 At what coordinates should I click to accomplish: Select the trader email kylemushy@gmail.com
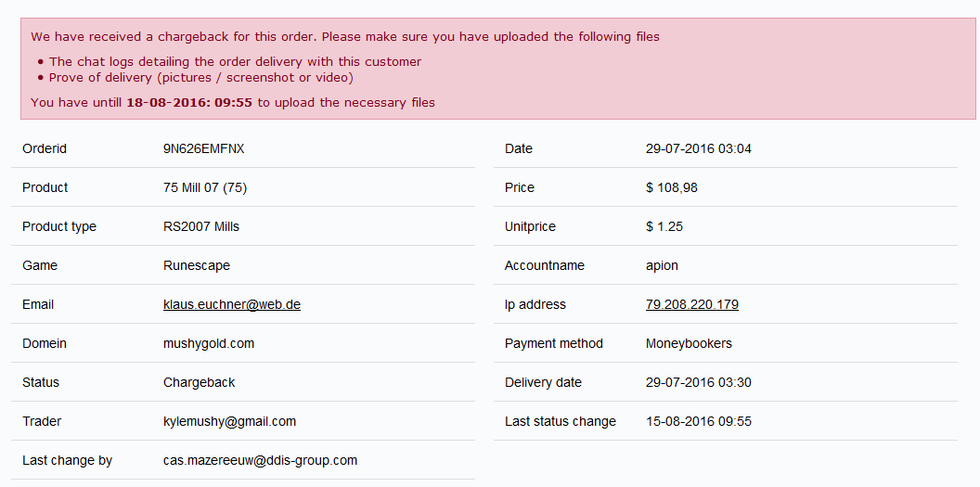(229, 421)
